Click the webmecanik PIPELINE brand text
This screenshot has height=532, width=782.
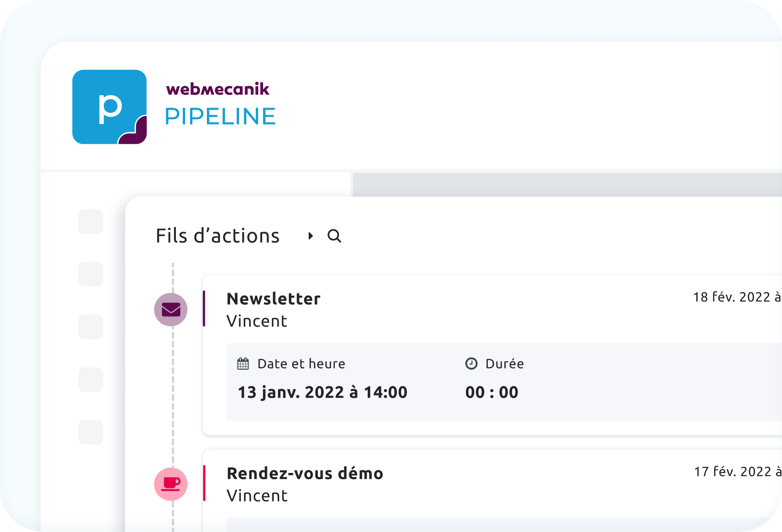tap(220, 105)
